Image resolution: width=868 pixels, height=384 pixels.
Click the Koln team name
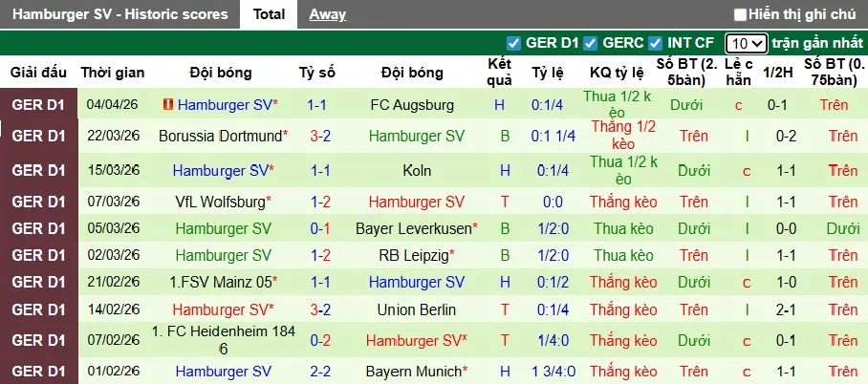[x=418, y=171]
